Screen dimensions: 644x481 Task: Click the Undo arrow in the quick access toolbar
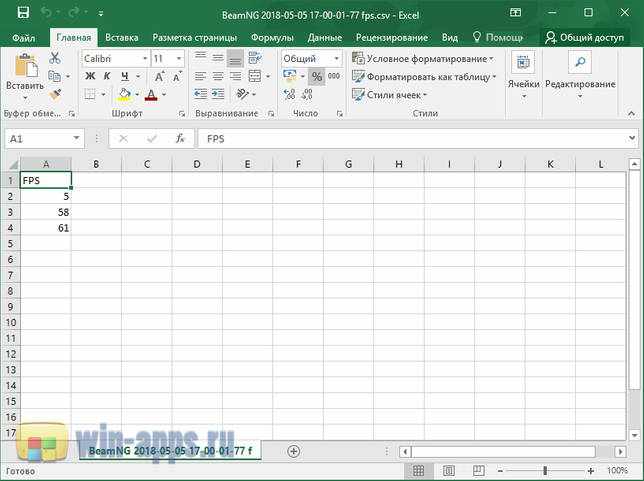(46, 13)
